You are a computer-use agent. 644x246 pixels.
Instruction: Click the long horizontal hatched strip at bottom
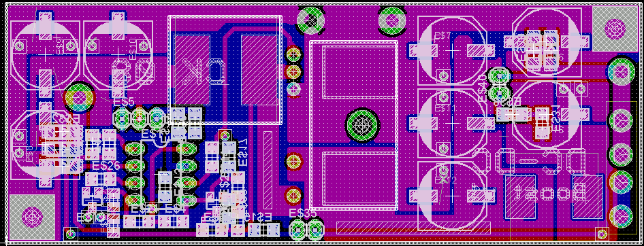(413, 228)
